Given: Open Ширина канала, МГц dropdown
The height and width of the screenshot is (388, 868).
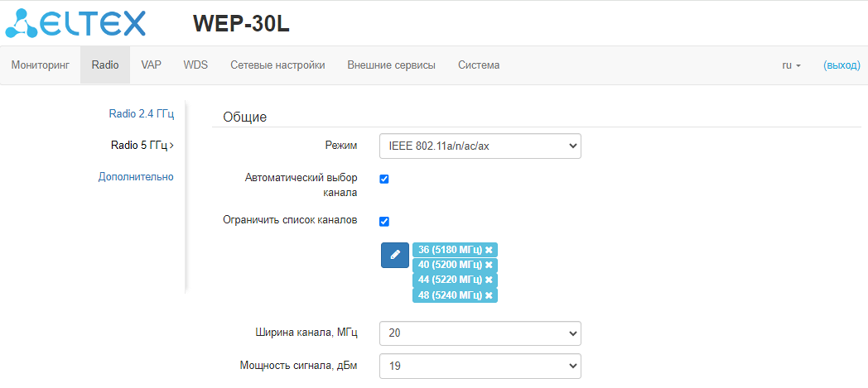Looking at the screenshot, I should point(480,333).
